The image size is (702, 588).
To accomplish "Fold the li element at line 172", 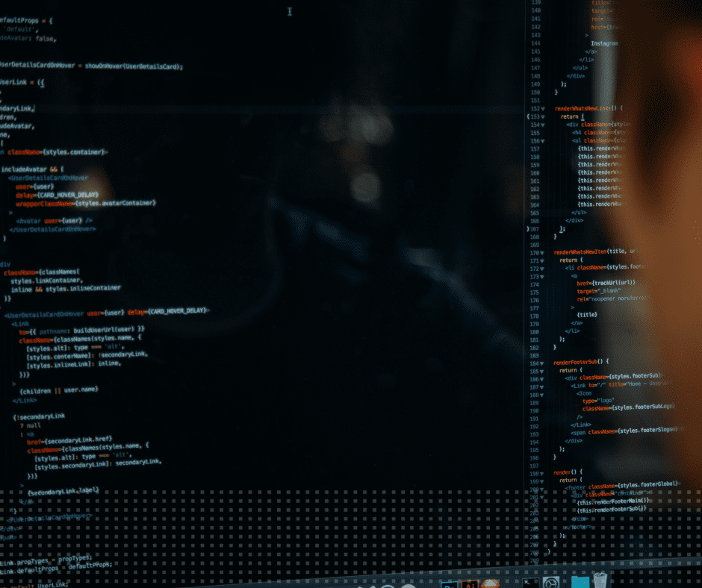I will (x=542, y=269).
